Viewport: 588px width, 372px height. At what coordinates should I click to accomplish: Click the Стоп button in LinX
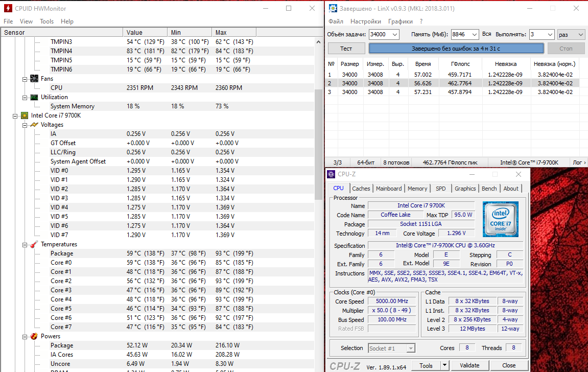pos(566,49)
